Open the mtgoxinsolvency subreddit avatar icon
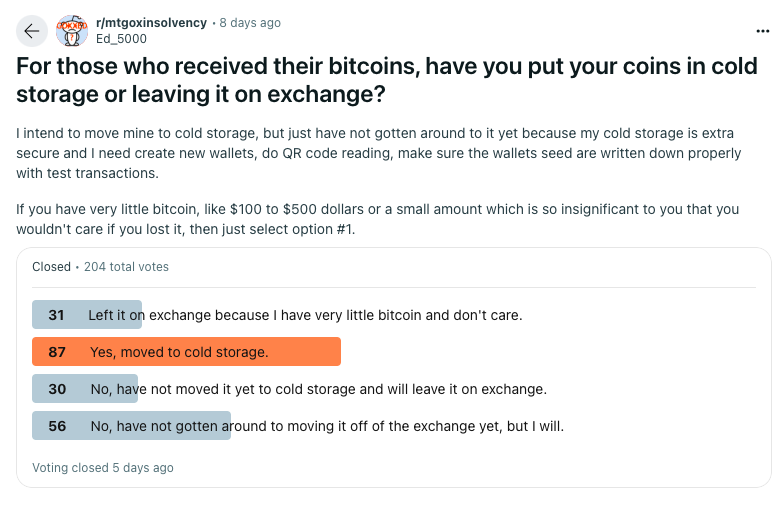Viewport: 782px width, 510px height. pyautogui.click(x=72, y=31)
